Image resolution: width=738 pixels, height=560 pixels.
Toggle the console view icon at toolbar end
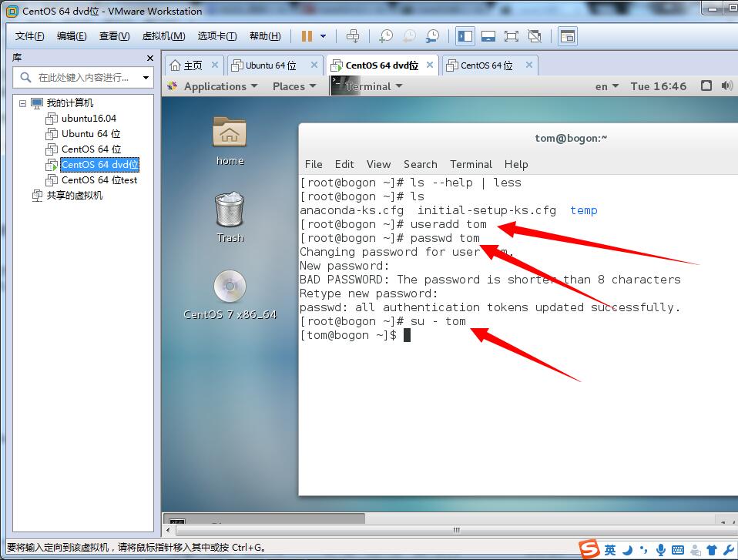568,36
